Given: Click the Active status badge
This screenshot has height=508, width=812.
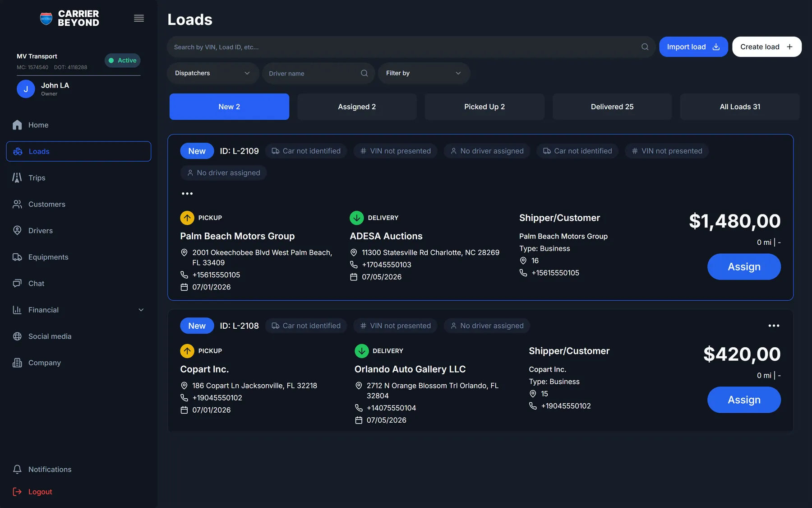Looking at the screenshot, I should coord(123,61).
